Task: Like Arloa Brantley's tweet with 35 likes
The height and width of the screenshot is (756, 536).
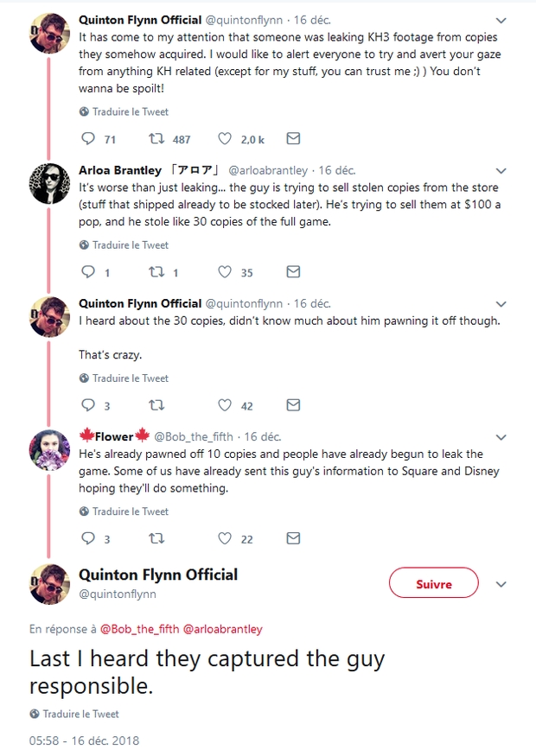Action: pos(225,272)
